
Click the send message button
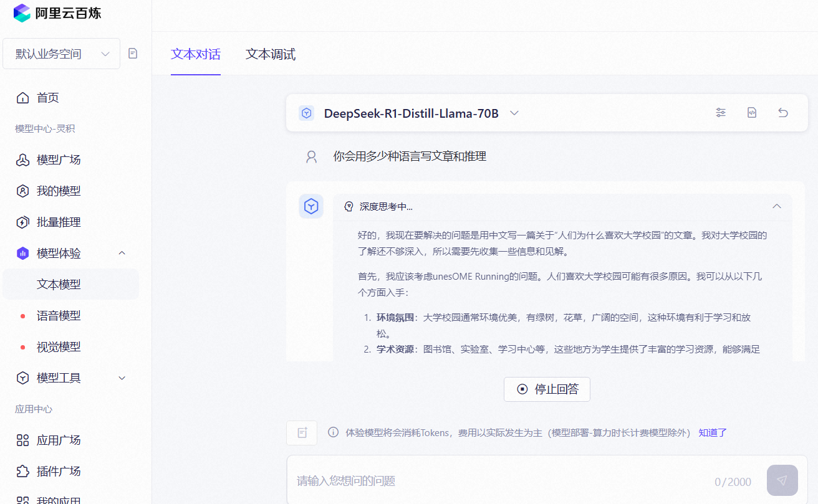pyautogui.click(x=782, y=480)
